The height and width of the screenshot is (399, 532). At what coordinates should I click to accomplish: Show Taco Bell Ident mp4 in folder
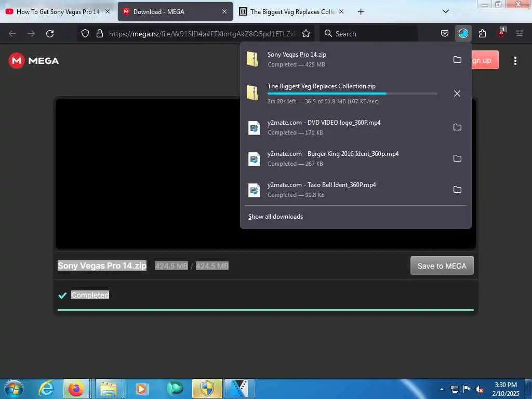click(x=457, y=189)
